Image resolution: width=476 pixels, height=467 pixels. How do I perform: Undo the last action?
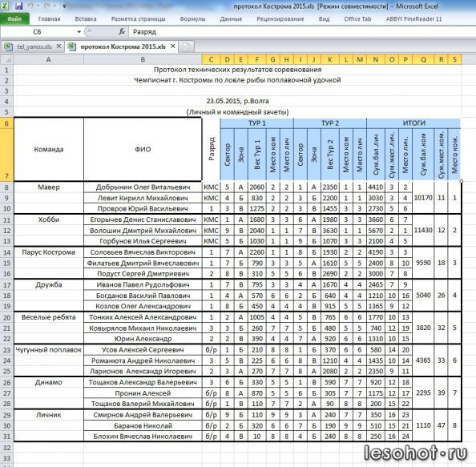[30, 6]
